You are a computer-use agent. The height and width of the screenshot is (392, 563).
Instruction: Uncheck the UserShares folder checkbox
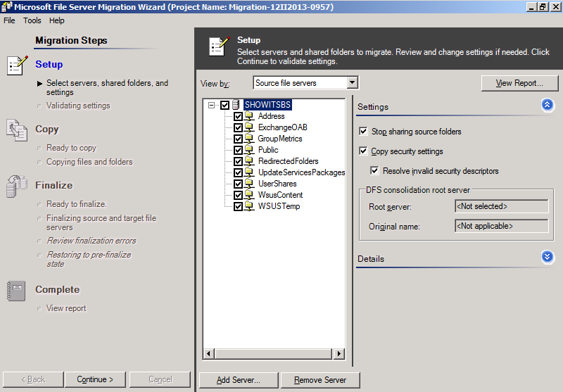(x=238, y=184)
